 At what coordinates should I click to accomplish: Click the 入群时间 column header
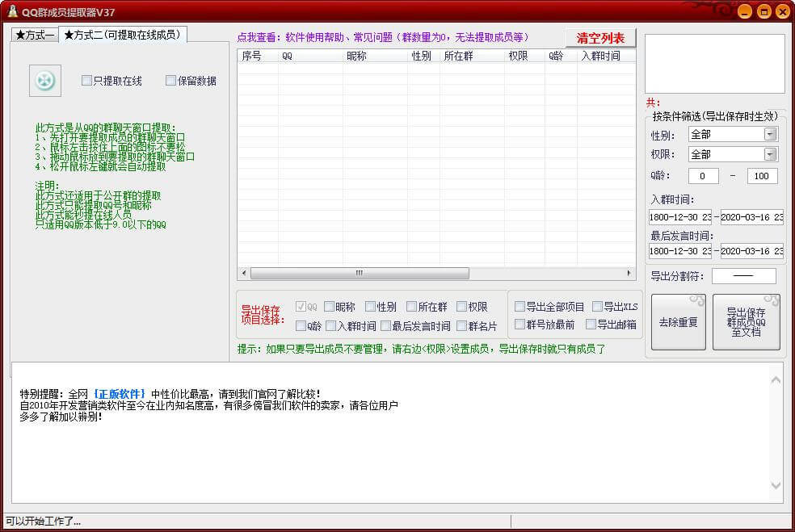pyautogui.click(x=607, y=56)
